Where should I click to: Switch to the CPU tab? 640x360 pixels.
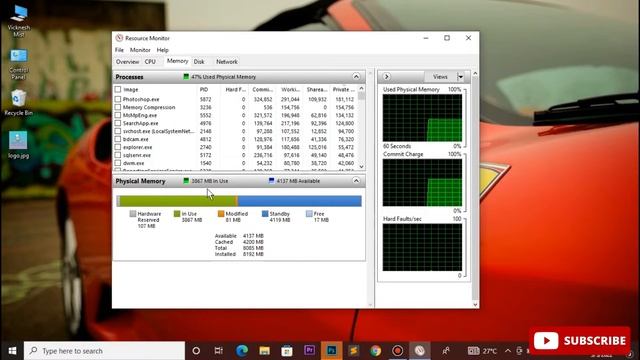coord(150,62)
